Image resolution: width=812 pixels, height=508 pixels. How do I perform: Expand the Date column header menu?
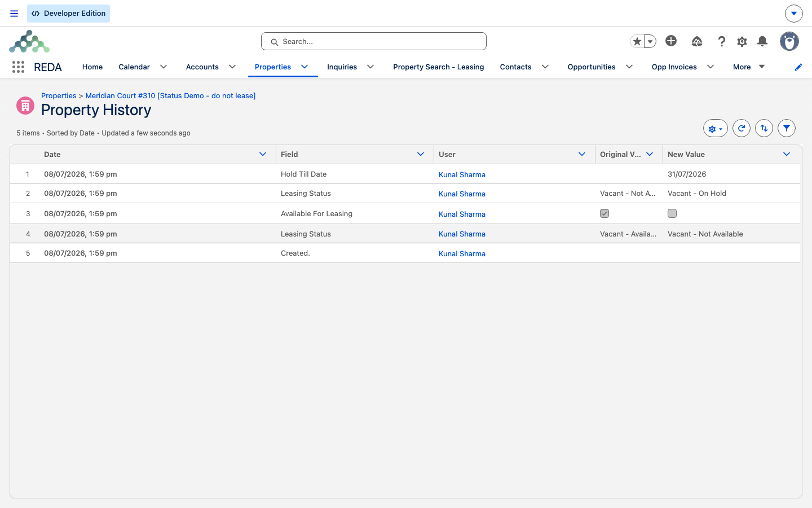[263, 154]
